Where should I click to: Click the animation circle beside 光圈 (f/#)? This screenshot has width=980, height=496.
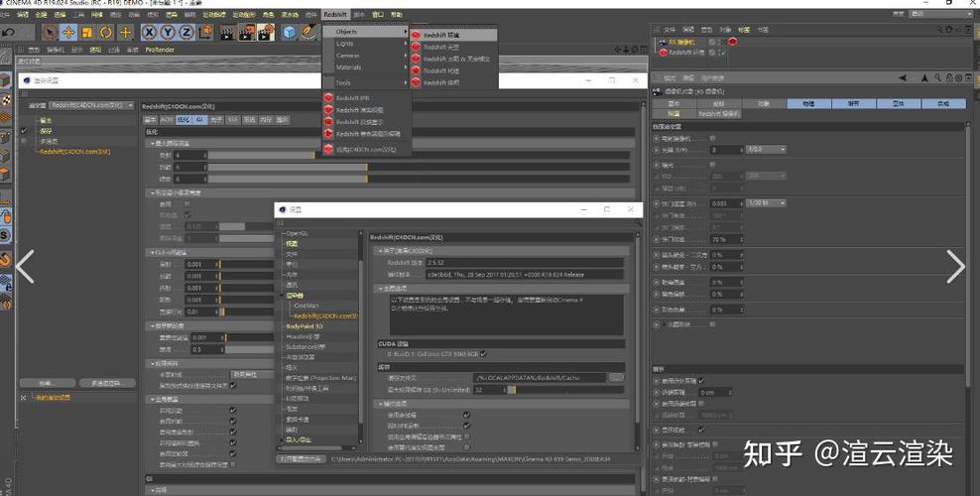[657, 150]
